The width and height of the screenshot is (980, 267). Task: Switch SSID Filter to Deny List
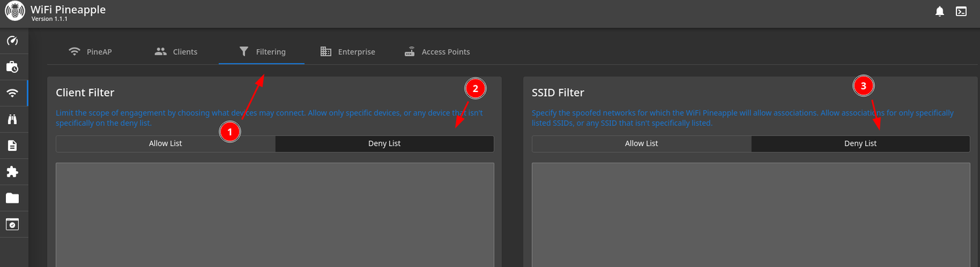860,144
